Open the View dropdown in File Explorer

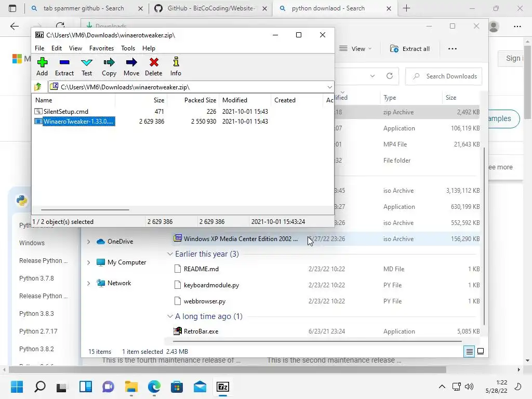(355, 49)
